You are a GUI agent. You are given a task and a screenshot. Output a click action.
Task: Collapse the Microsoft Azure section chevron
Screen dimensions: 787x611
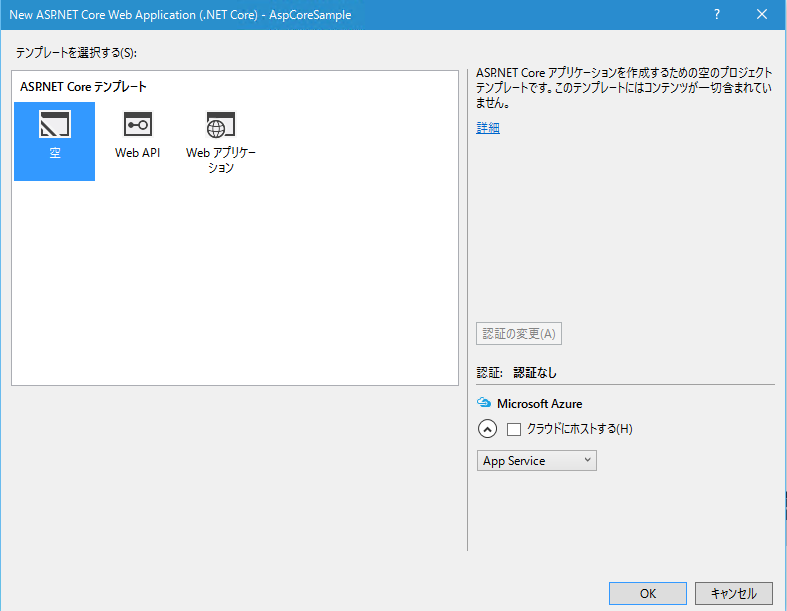[x=487, y=429]
